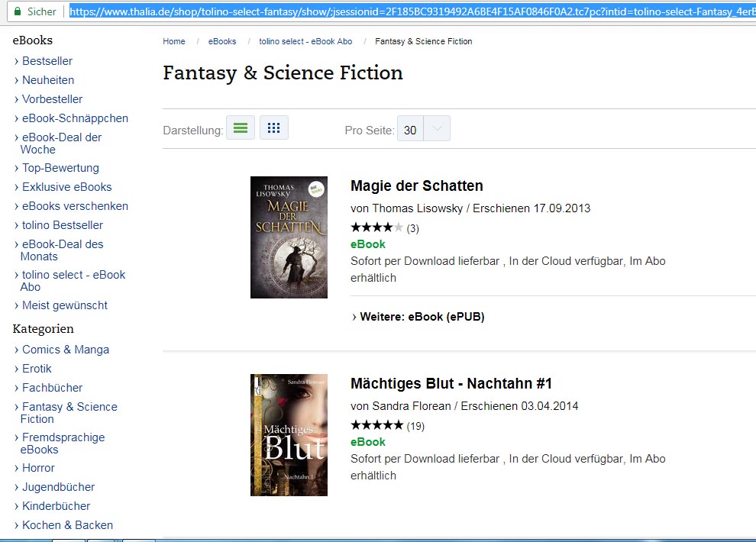Screen dimensions: 756x542
Task: Open Neuheiten in sidebar
Action: pyautogui.click(x=48, y=80)
